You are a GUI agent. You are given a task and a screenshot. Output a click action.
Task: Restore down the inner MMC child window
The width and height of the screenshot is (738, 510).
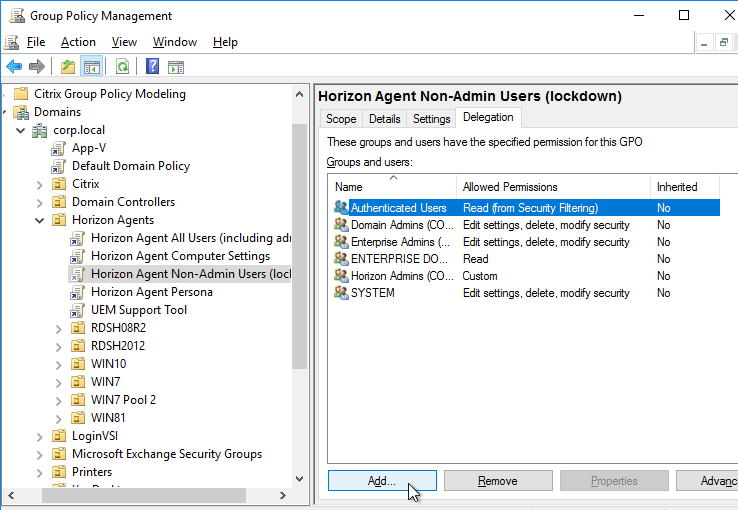(724, 43)
